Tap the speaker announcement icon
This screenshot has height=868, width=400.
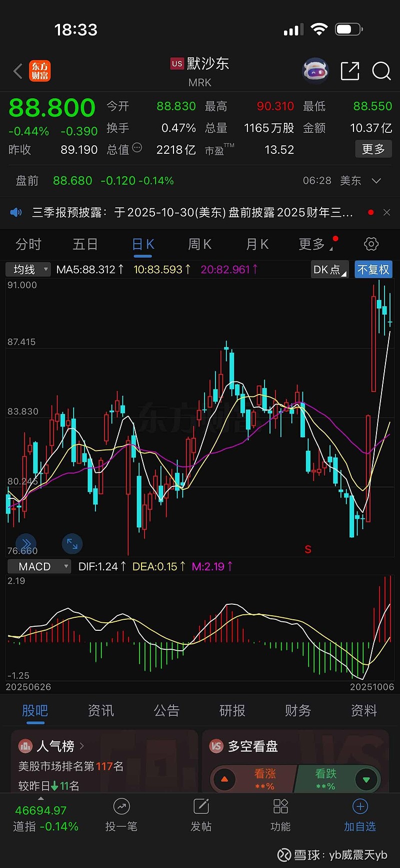click(x=16, y=212)
